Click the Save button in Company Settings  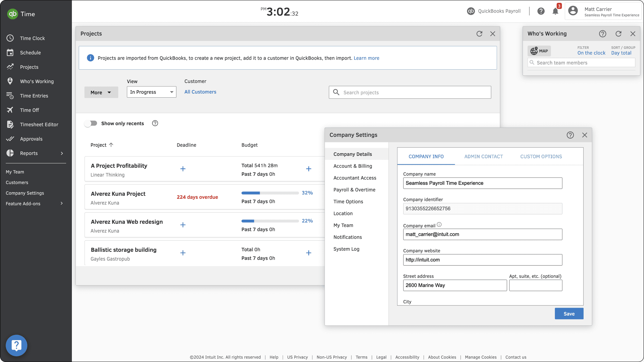tap(569, 314)
